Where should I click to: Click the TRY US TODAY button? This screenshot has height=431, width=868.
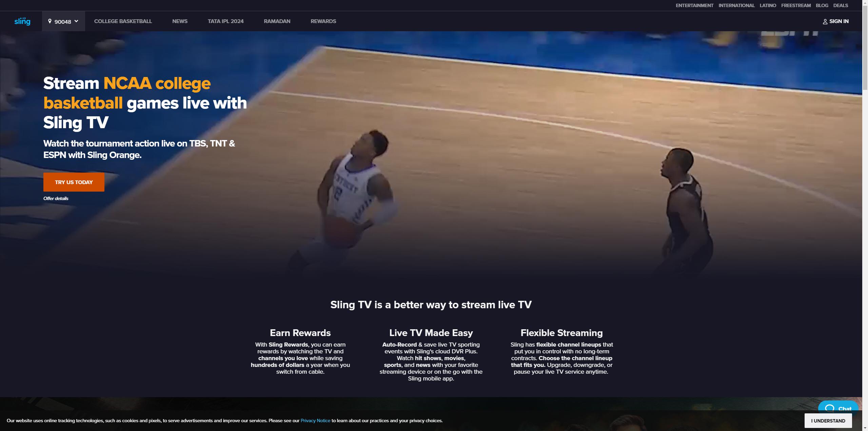(x=73, y=182)
